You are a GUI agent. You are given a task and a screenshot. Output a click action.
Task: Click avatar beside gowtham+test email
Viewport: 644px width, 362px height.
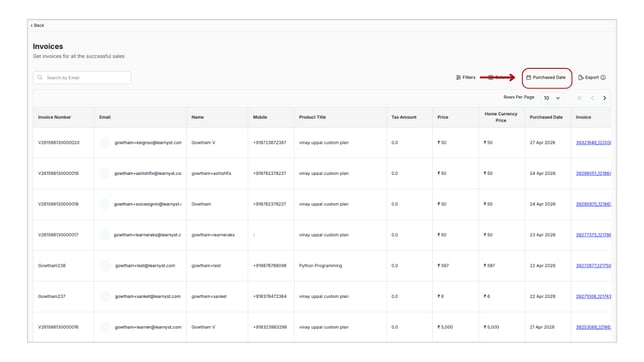[105, 266]
